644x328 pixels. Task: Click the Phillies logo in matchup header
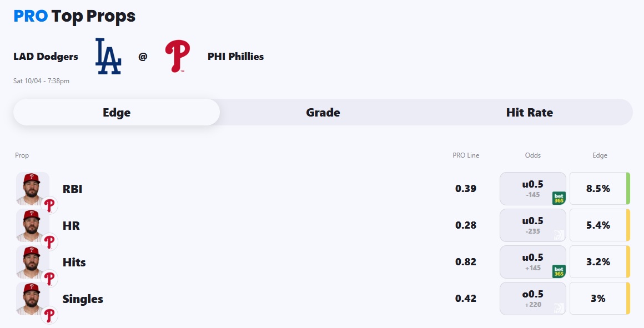click(x=177, y=56)
